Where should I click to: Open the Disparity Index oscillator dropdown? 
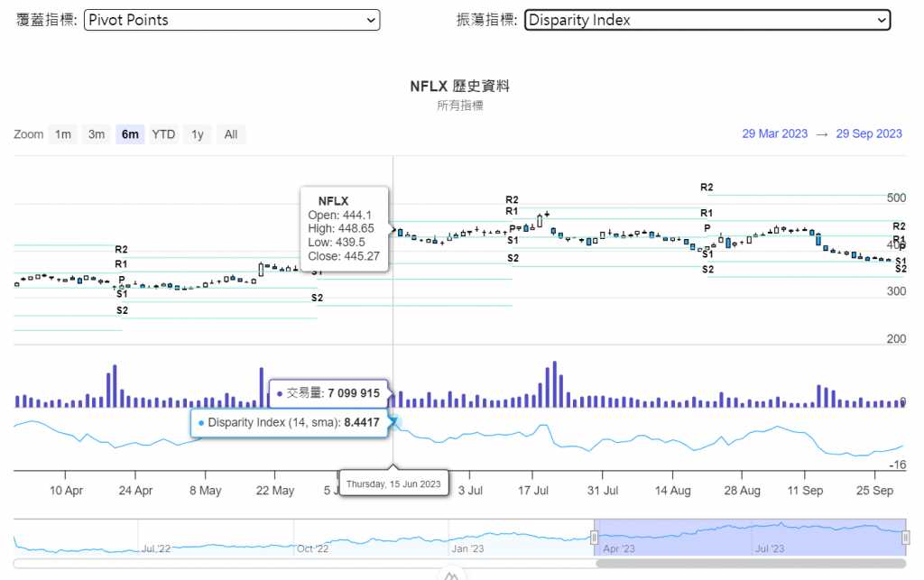pyautogui.click(x=707, y=20)
